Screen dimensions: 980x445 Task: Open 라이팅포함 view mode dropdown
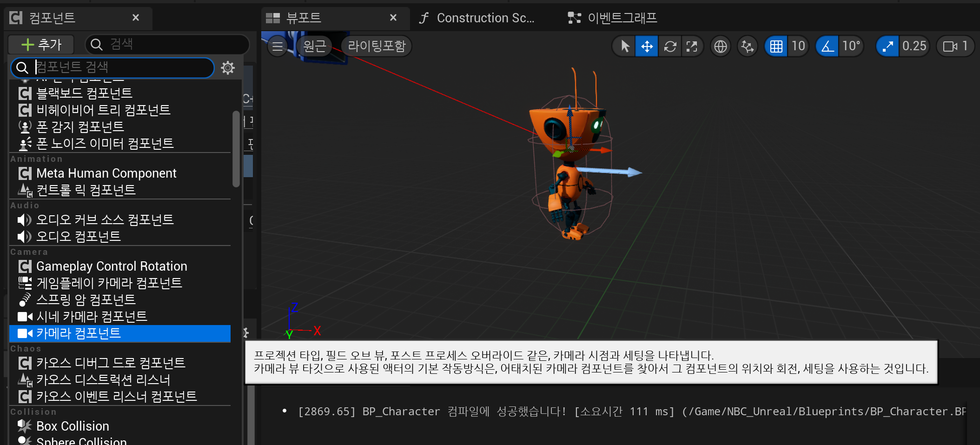tap(377, 46)
